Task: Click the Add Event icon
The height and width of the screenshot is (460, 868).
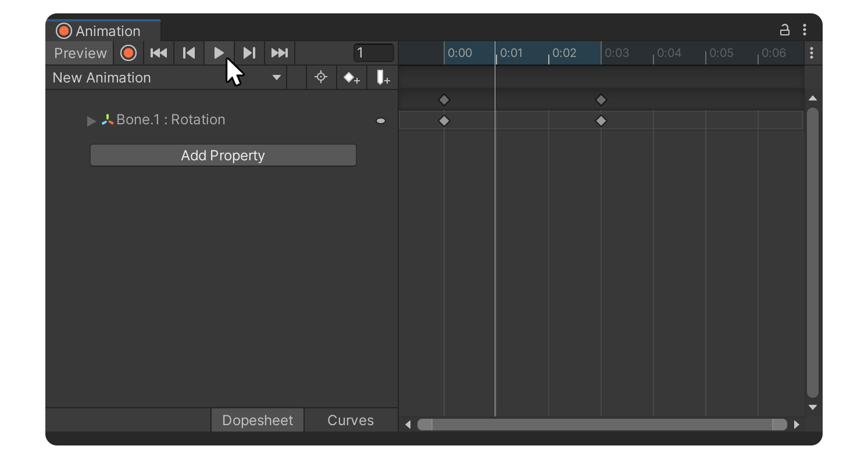Action: point(383,78)
